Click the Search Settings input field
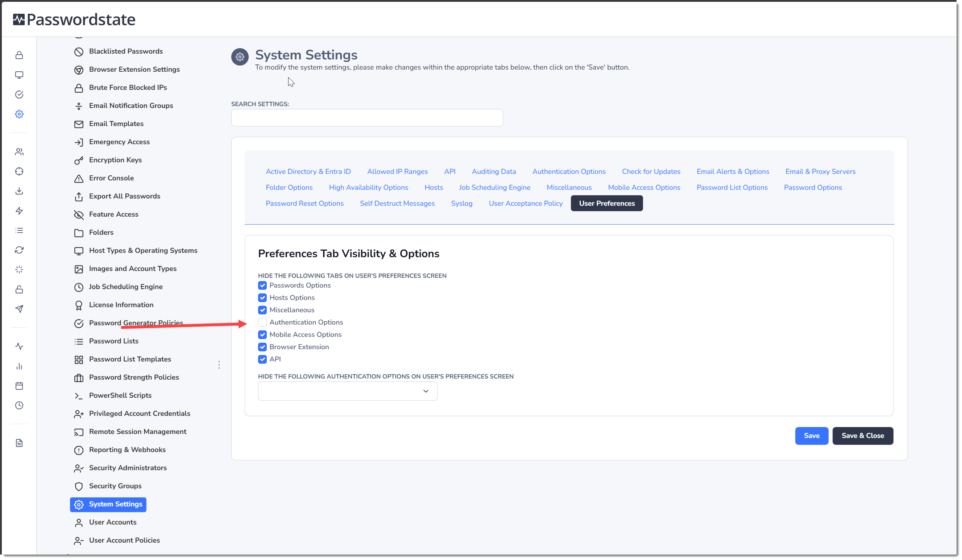Image resolution: width=962 pixels, height=560 pixels. [x=367, y=118]
